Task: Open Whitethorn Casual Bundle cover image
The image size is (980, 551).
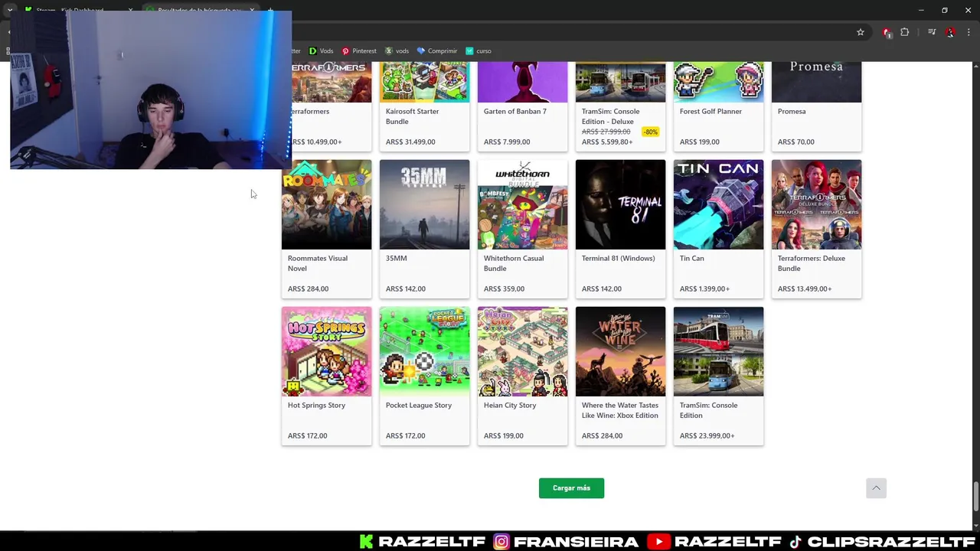Action: tap(522, 204)
